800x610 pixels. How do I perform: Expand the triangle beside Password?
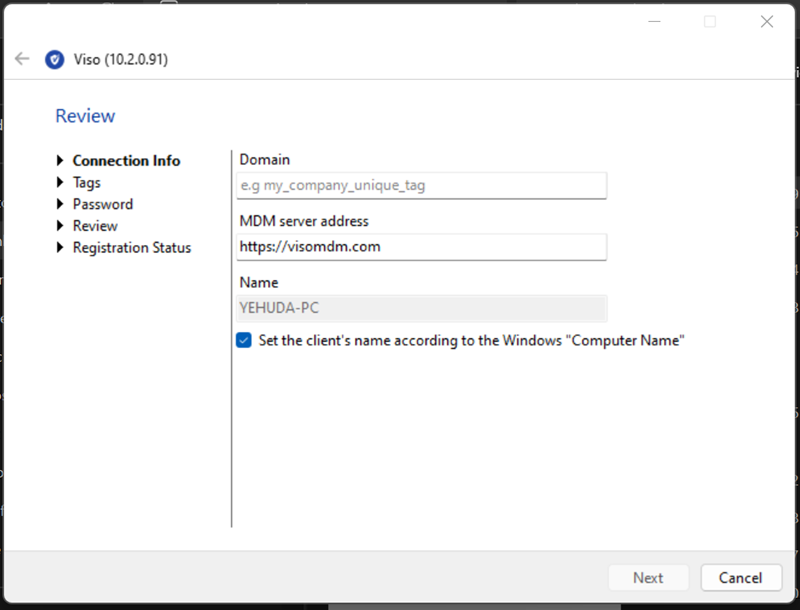coord(61,205)
